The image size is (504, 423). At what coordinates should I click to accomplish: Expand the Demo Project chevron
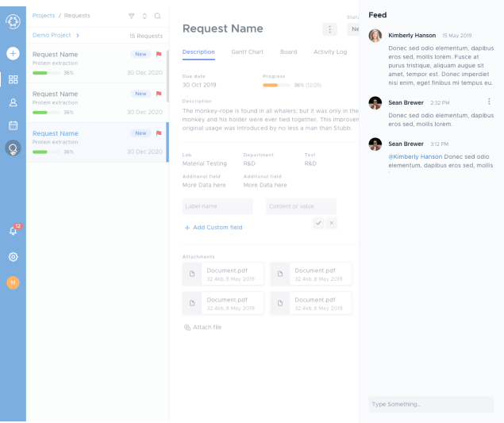[78, 36]
